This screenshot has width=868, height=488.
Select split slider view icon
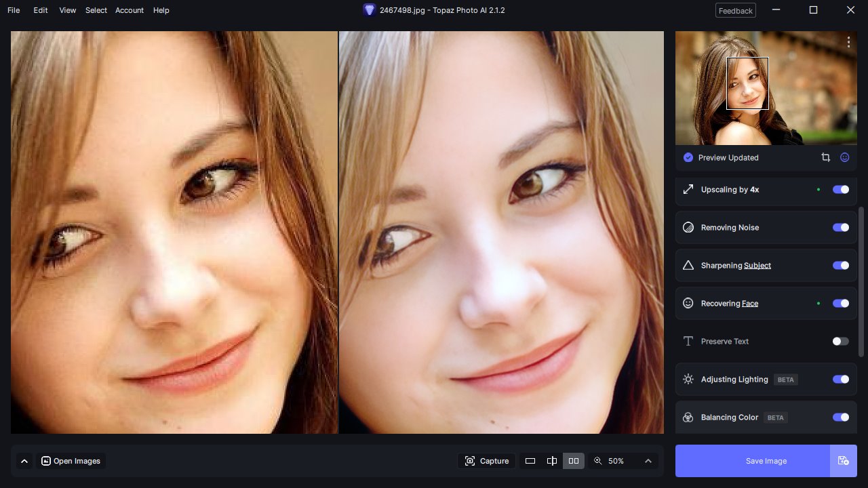point(552,461)
